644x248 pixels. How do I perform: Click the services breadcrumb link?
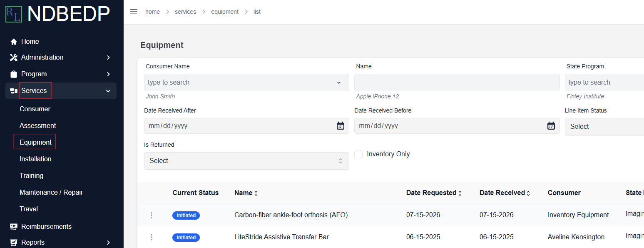pos(185,12)
